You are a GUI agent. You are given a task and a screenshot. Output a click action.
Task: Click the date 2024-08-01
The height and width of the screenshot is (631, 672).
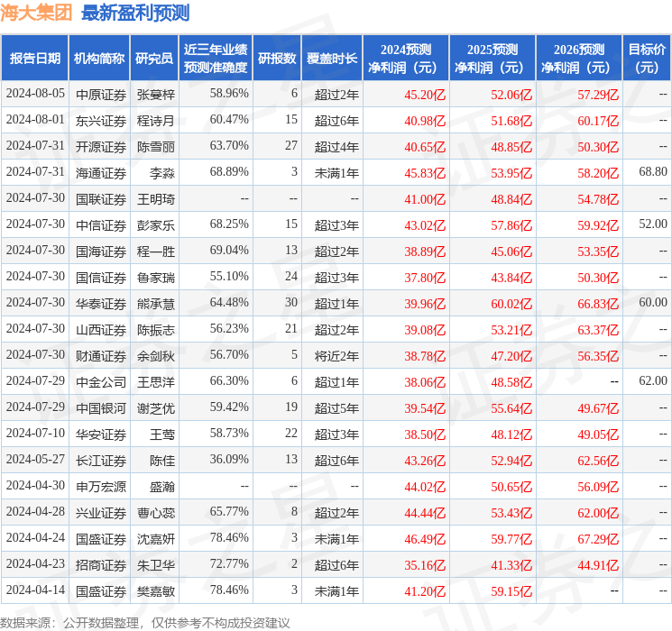coord(35,120)
